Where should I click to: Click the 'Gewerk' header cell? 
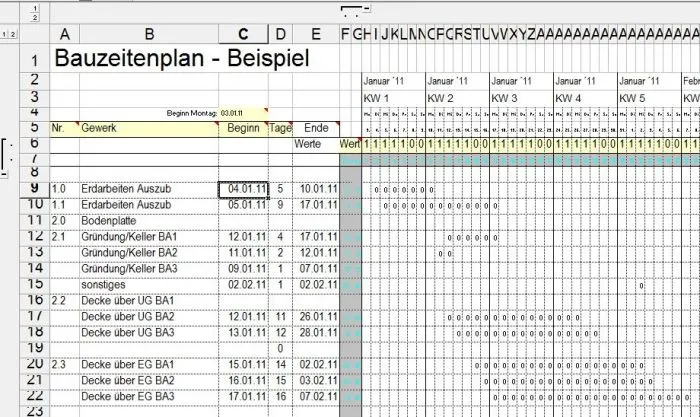pyautogui.click(x=149, y=128)
